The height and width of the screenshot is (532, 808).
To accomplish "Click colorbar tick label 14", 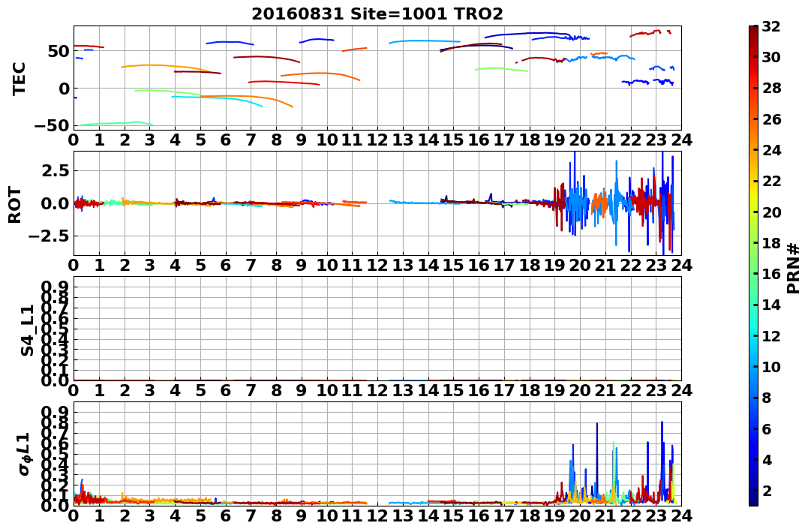I will coord(771,305).
